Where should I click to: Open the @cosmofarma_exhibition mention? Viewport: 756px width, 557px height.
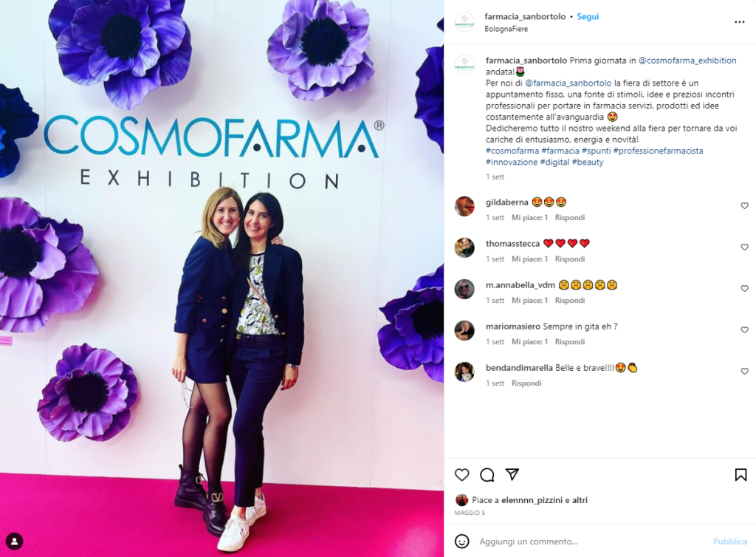(x=687, y=61)
